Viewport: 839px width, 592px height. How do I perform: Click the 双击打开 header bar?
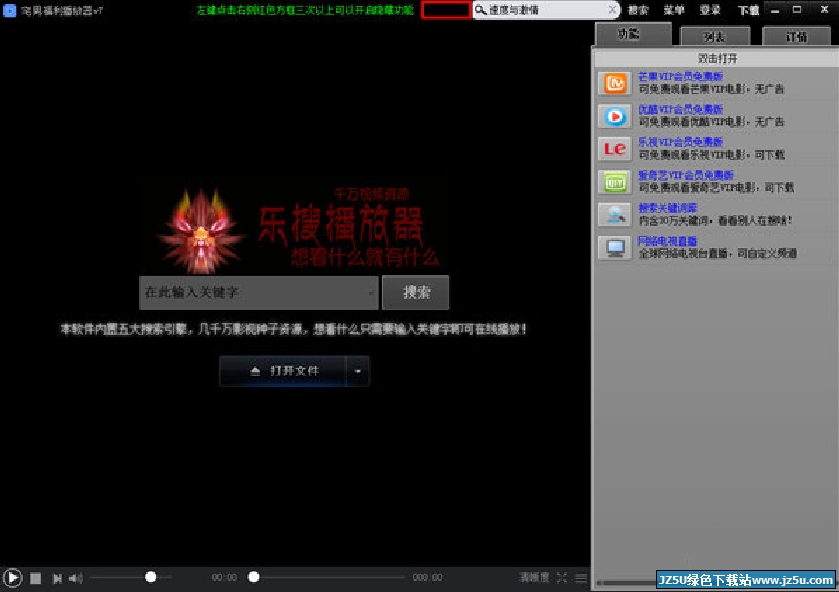[716, 58]
